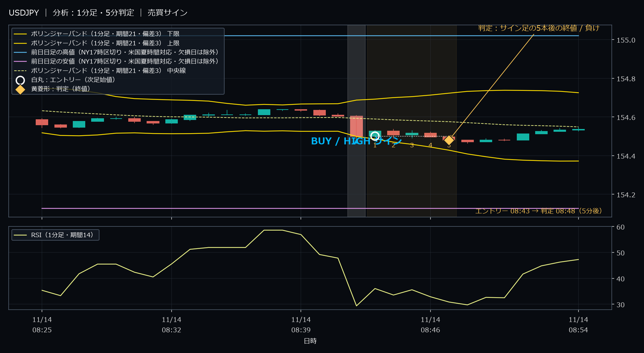
Task: Click the BUY / HIGH サイン label
Action: (356, 141)
